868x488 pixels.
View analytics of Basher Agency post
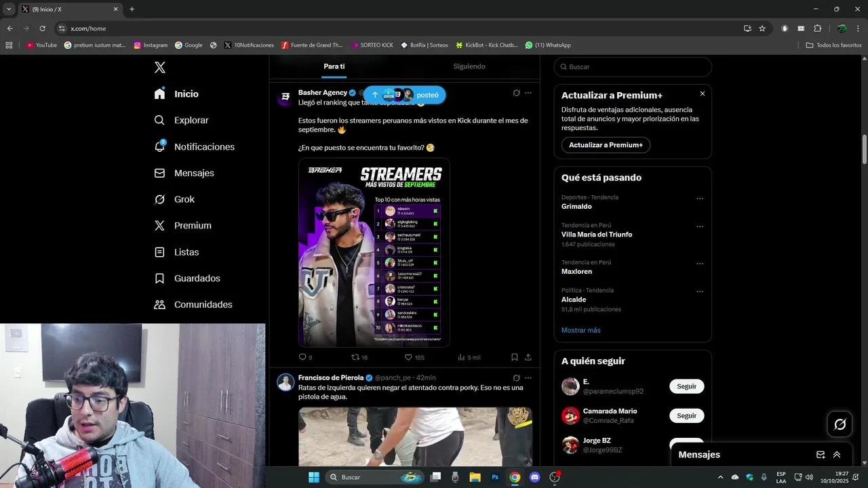click(469, 357)
